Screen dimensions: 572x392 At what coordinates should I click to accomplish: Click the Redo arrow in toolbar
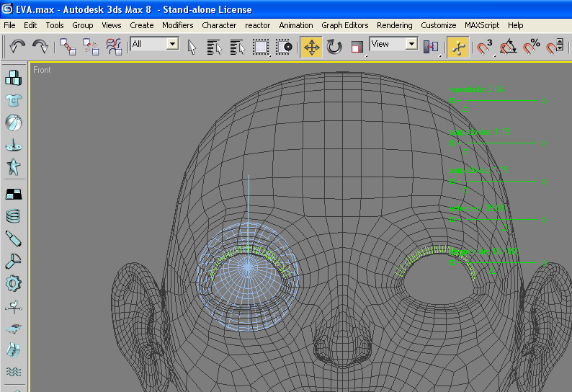[40, 47]
